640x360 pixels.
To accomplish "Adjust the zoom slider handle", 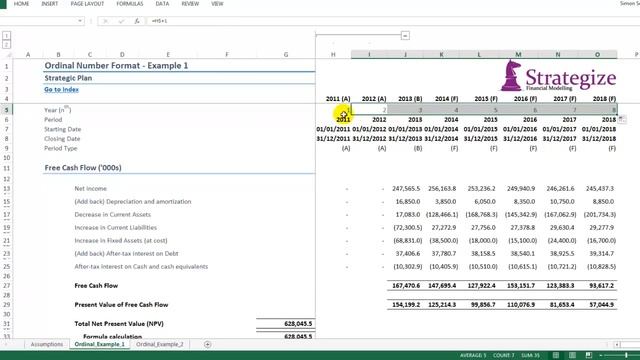I will [626, 355].
